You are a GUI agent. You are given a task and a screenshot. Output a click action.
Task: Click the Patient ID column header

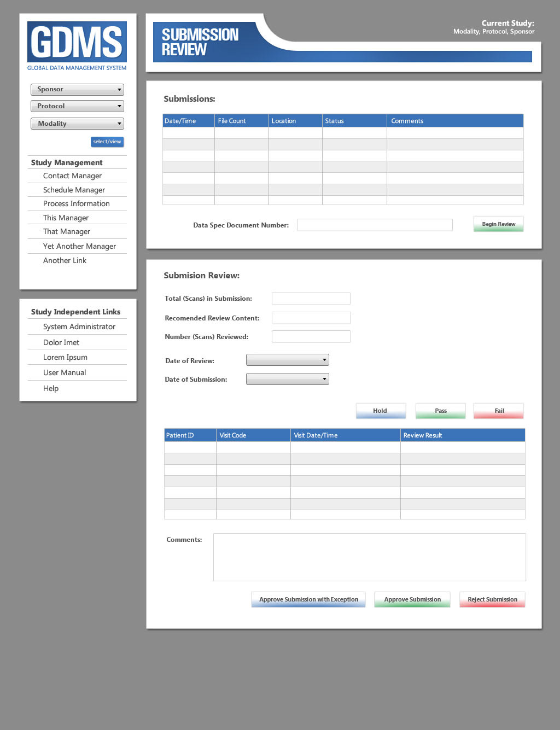click(190, 435)
